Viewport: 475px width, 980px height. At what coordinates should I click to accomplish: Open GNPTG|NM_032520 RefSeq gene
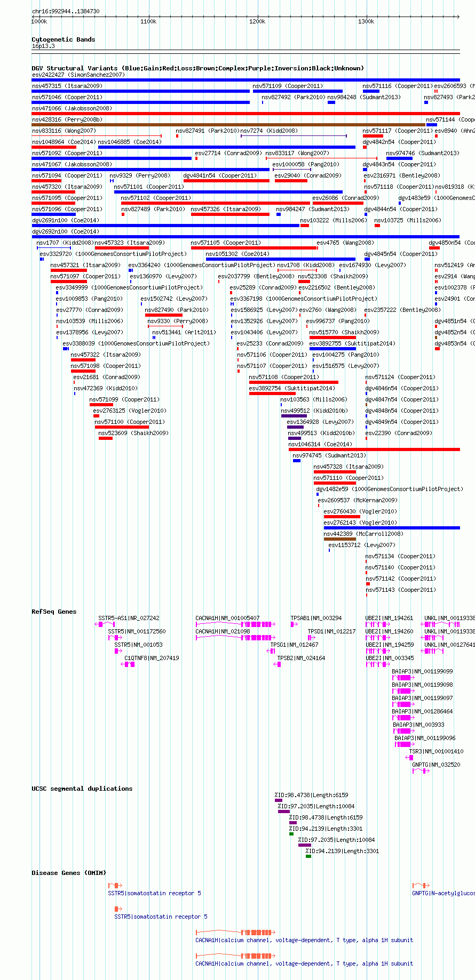(436, 765)
